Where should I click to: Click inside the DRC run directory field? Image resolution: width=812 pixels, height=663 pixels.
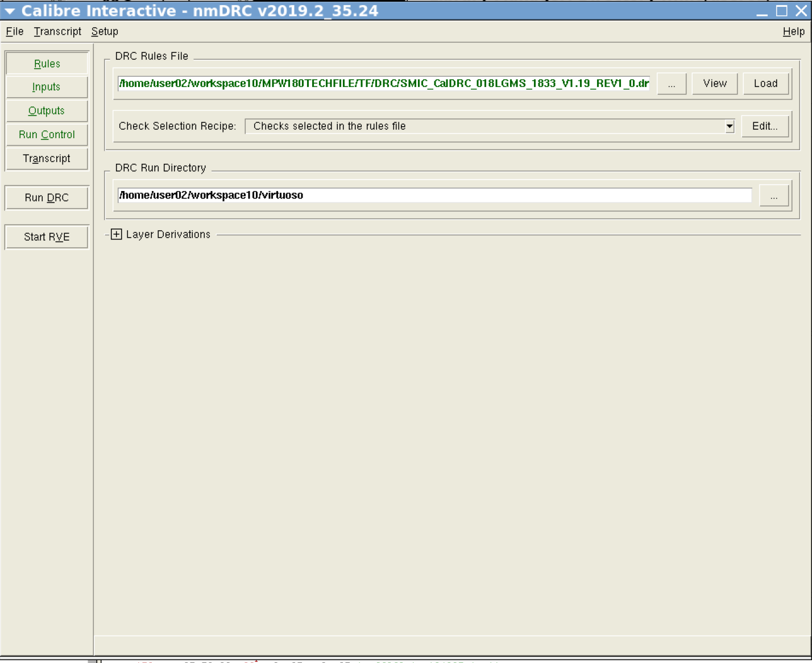click(x=434, y=195)
